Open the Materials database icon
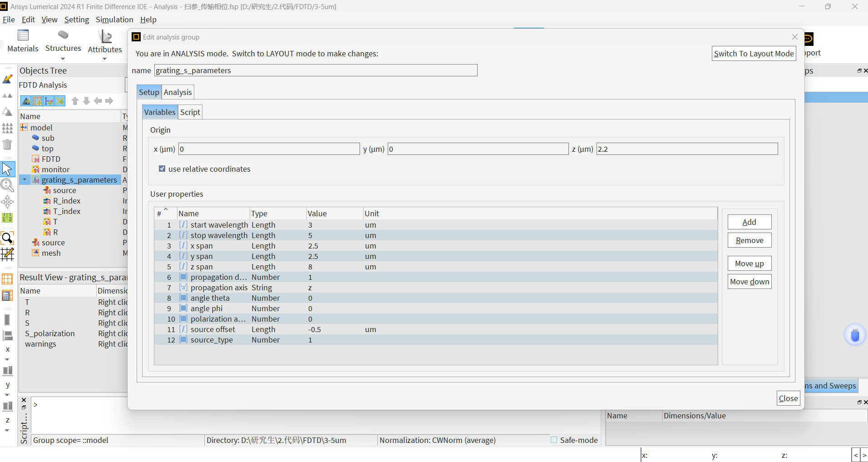Screen dimensions: 868x462 [23, 35]
